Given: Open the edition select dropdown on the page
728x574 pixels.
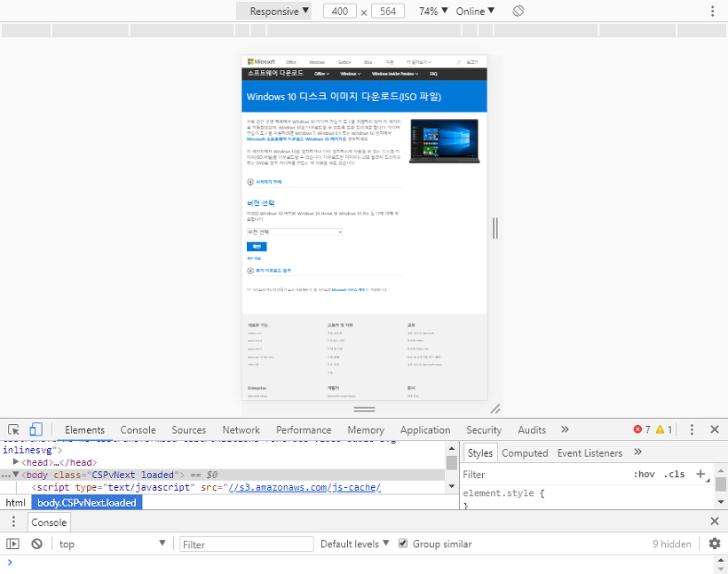Looking at the screenshot, I should tap(295, 232).
